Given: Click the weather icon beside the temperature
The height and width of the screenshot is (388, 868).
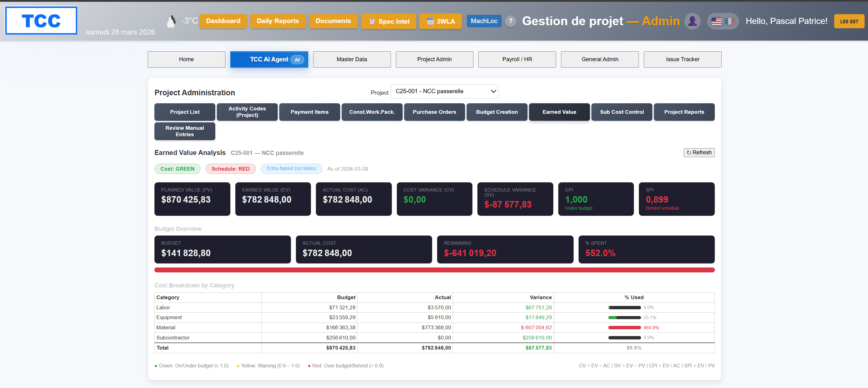Looking at the screenshot, I should (x=171, y=21).
